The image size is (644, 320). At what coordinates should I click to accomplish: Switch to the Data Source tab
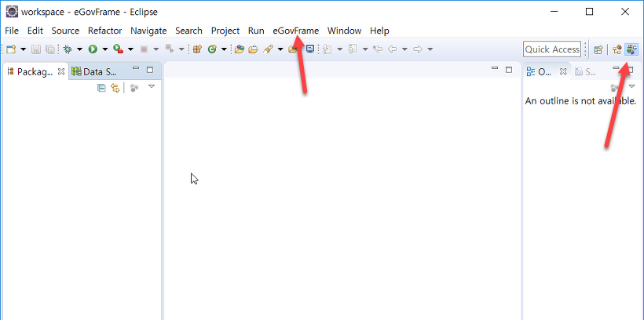coord(94,72)
